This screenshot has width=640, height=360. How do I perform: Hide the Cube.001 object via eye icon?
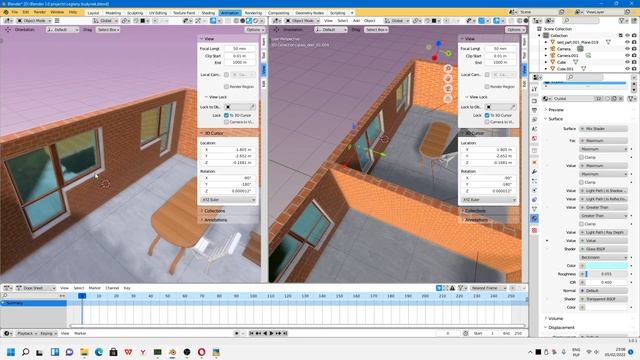click(x=627, y=69)
